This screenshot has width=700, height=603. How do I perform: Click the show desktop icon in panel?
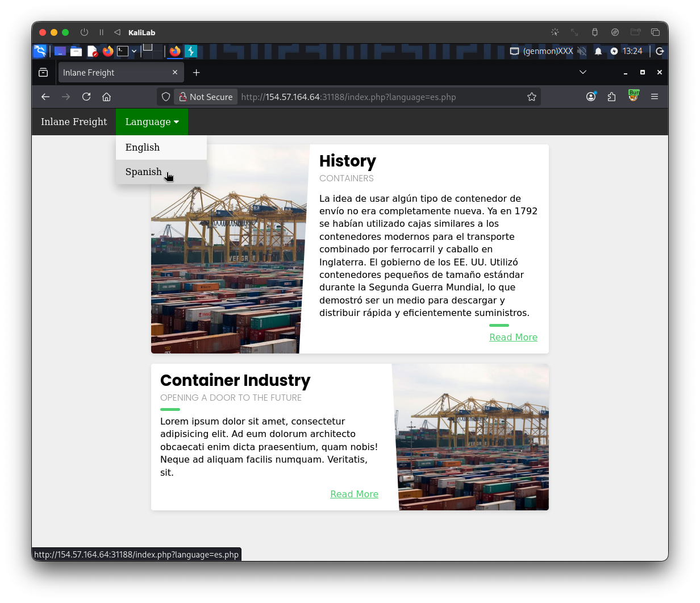pyautogui.click(x=60, y=51)
